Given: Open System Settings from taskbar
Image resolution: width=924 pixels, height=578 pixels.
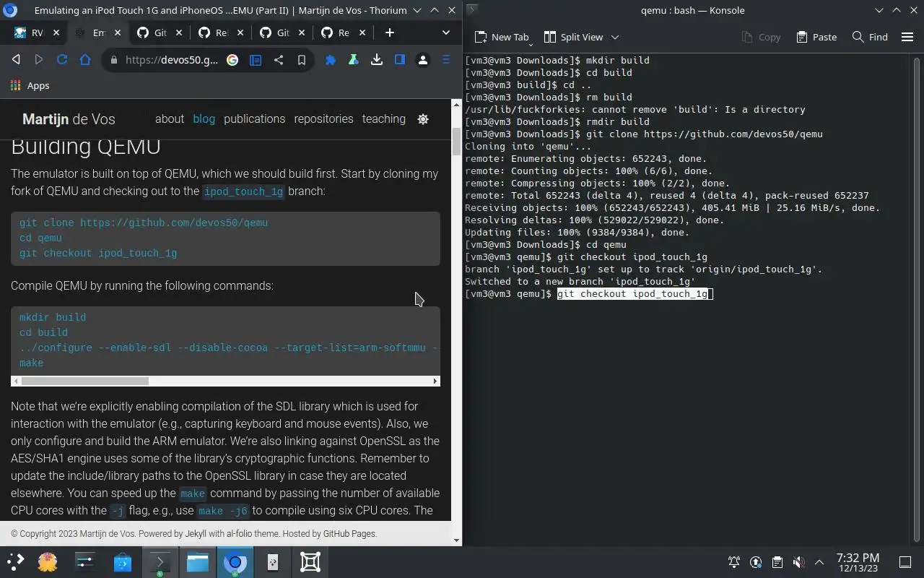Looking at the screenshot, I should (85, 561).
